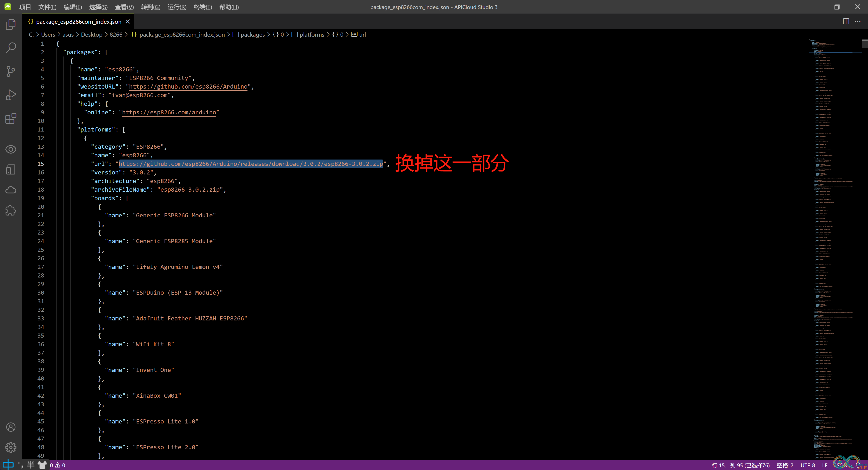
Task: Open Source Control branch icon
Action: (x=11, y=71)
